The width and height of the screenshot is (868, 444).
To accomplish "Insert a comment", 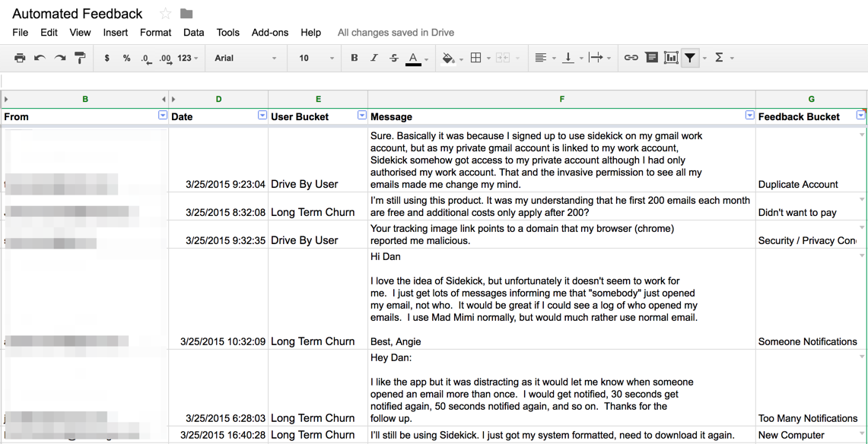I will click(651, 58).
